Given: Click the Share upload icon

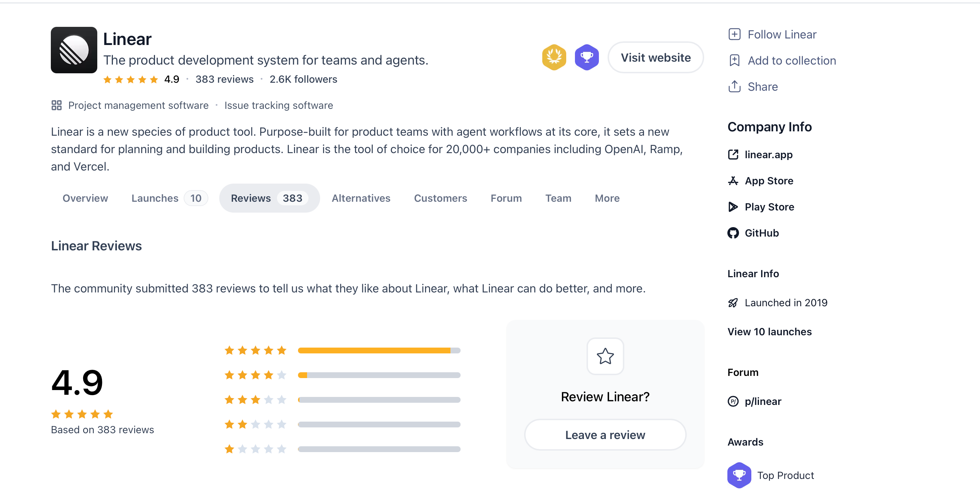Looking at the screenshot, I should pos(734,87).
